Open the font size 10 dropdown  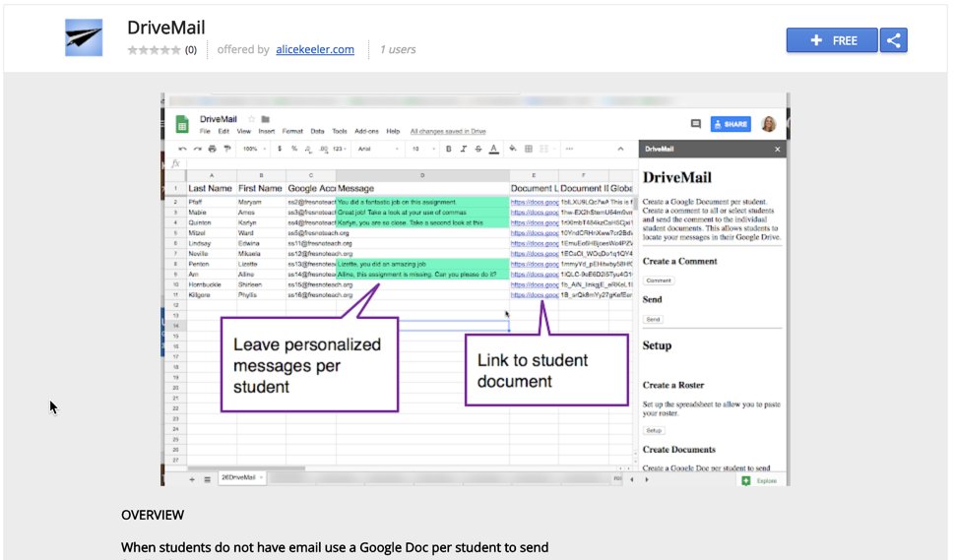423,149
